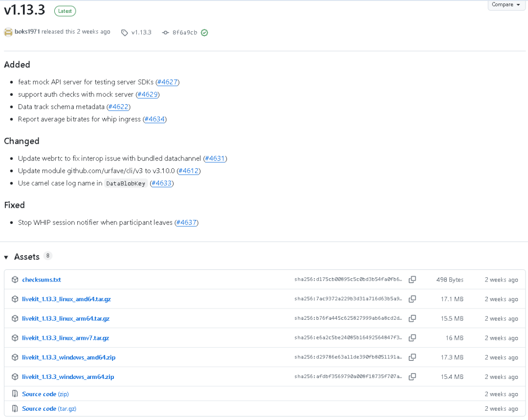528x420 pixels.
Task: Open the v1.13.3 tag link
Action: point(141,32)
